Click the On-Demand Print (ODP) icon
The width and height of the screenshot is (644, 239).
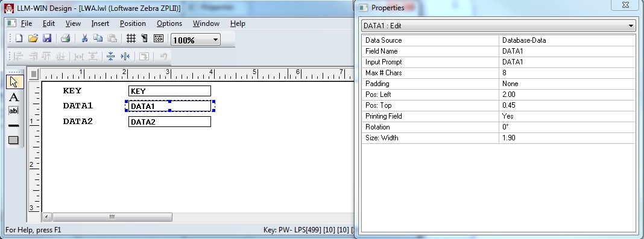click(x=159, y=39)
